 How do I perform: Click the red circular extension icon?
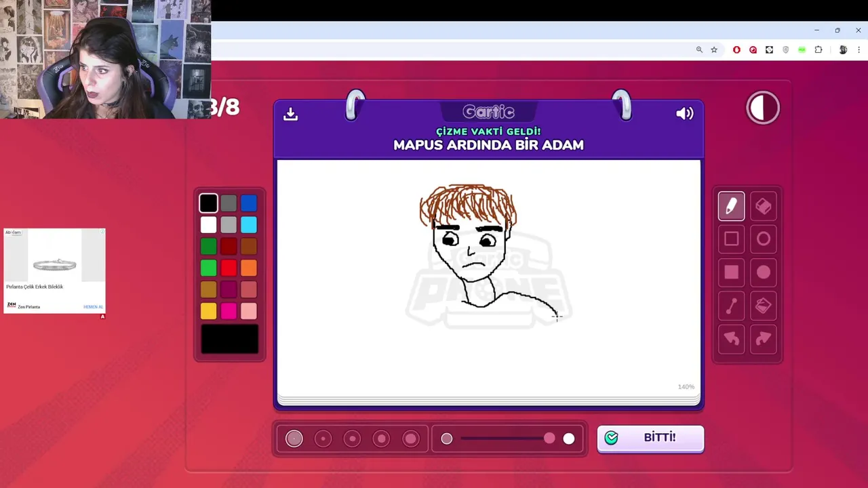753,49
